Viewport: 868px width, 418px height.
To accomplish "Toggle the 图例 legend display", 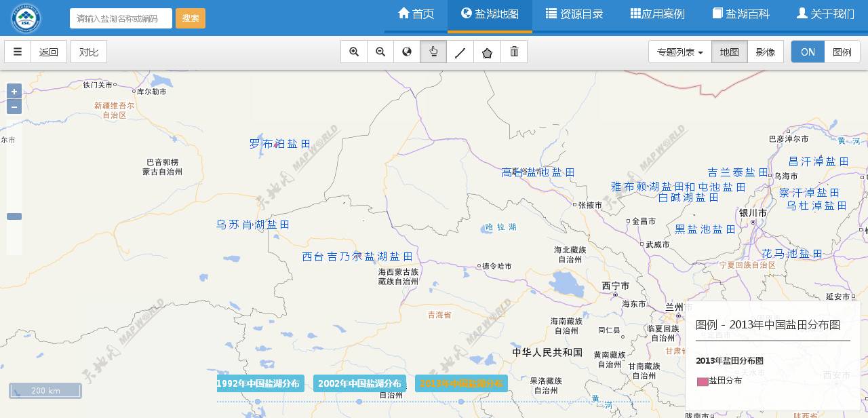I will tap(842, 52).
